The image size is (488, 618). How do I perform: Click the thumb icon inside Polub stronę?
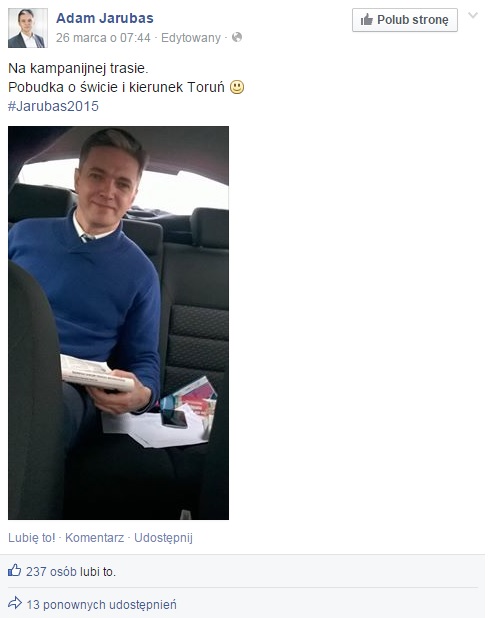367,19
